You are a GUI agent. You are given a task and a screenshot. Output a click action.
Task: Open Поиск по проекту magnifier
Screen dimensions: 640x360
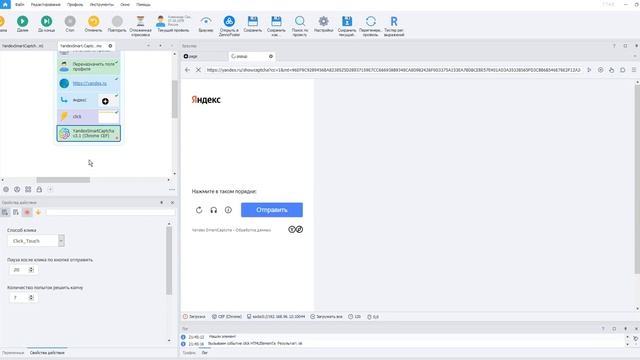pos(300,21)
